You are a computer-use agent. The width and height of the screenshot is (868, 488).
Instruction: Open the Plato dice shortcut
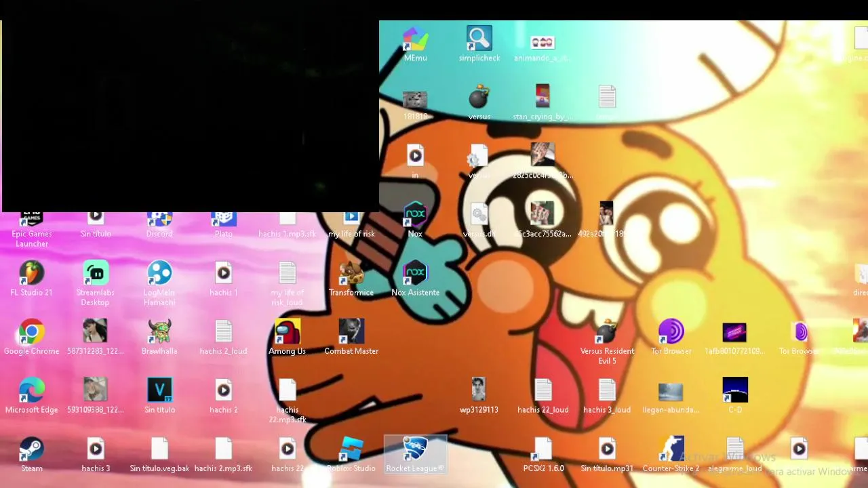click(223, 225)
